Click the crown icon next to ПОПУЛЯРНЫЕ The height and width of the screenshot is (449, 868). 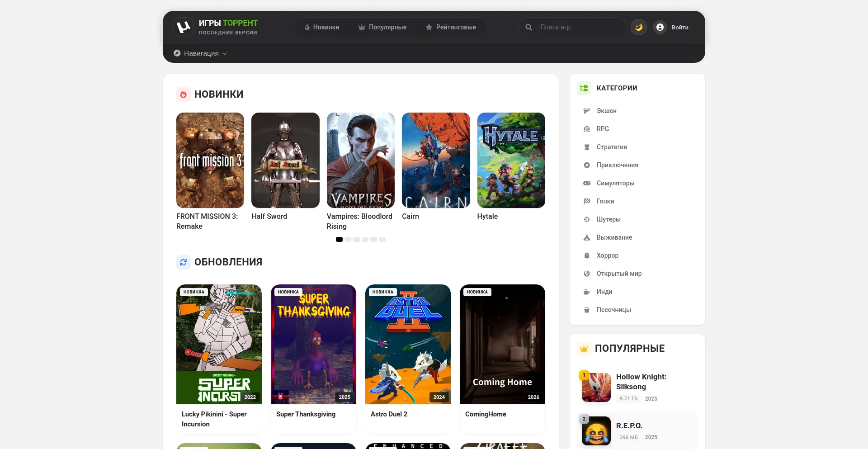pyautogui.click(x=584, y=349)
